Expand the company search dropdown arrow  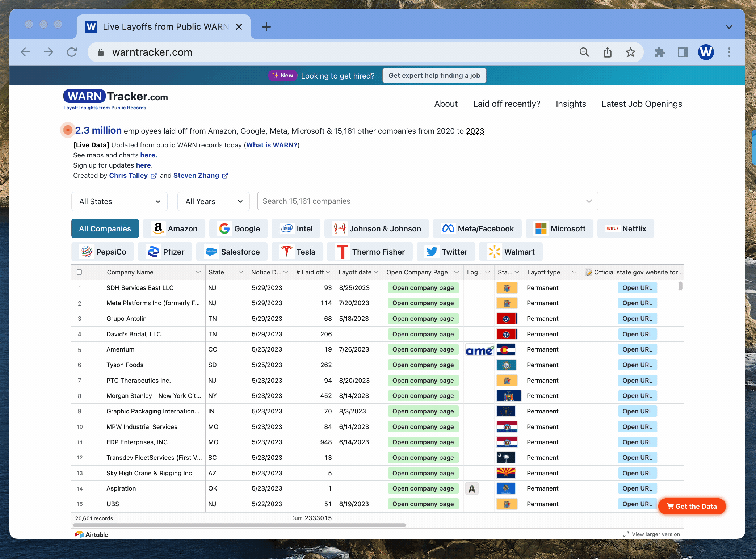tap(589, 201)
